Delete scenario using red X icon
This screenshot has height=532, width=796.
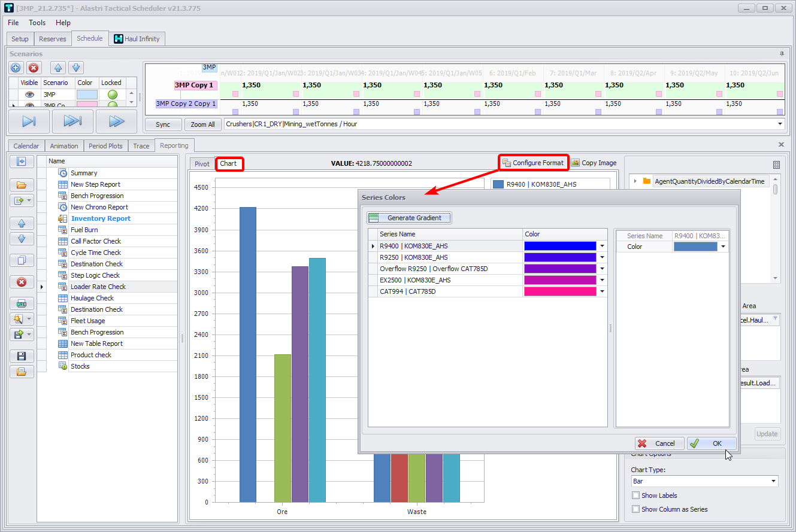(x=34, y=68)
